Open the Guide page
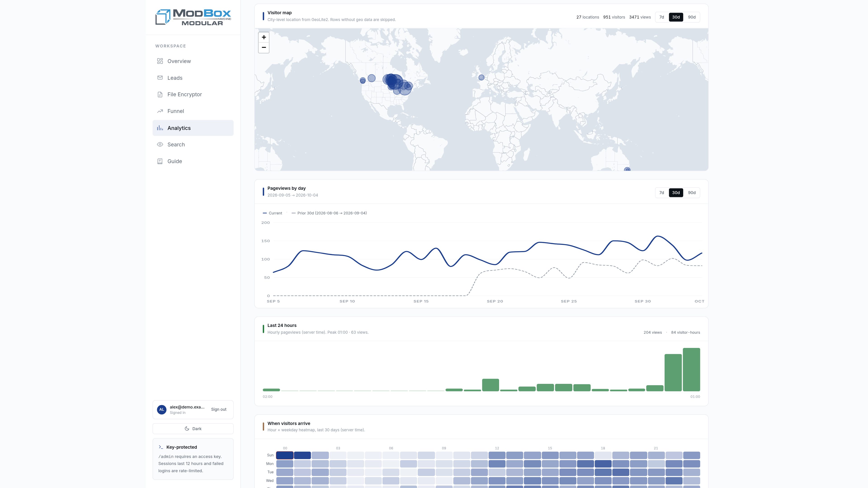The width and height of the screenshot is (868, 488). (193, 161)
